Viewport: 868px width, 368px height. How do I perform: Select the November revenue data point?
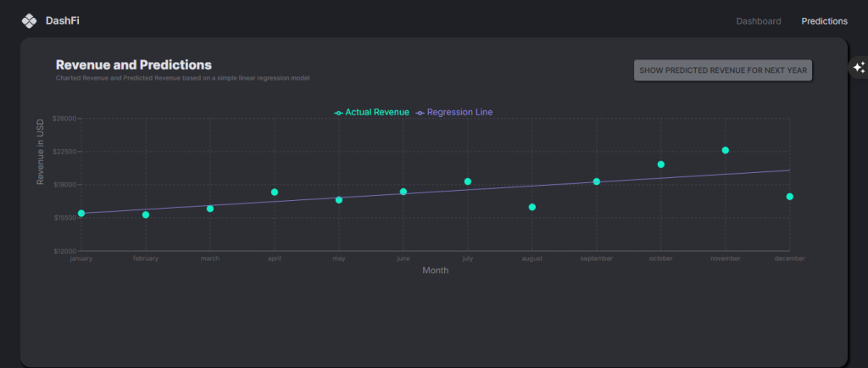(x=726, y=150)
